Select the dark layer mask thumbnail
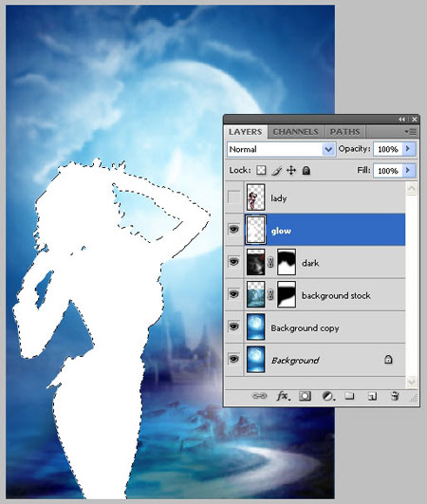Image resolution: width=427 pixels, height=504 pixels. click(287, 262)
